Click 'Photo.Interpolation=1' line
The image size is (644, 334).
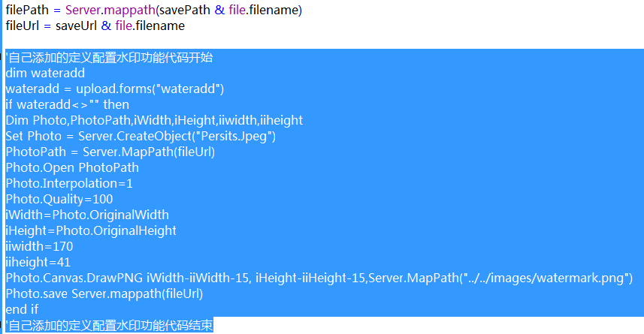point(69,183)
